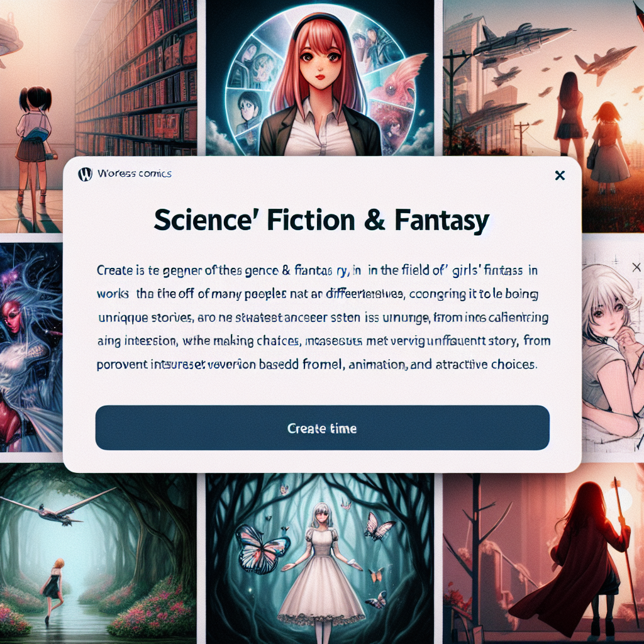Viewport: 644px width, 644px height.
Task: Close the Science Fiction & Fantasy dialog
Action: click(x=559, y=175)
